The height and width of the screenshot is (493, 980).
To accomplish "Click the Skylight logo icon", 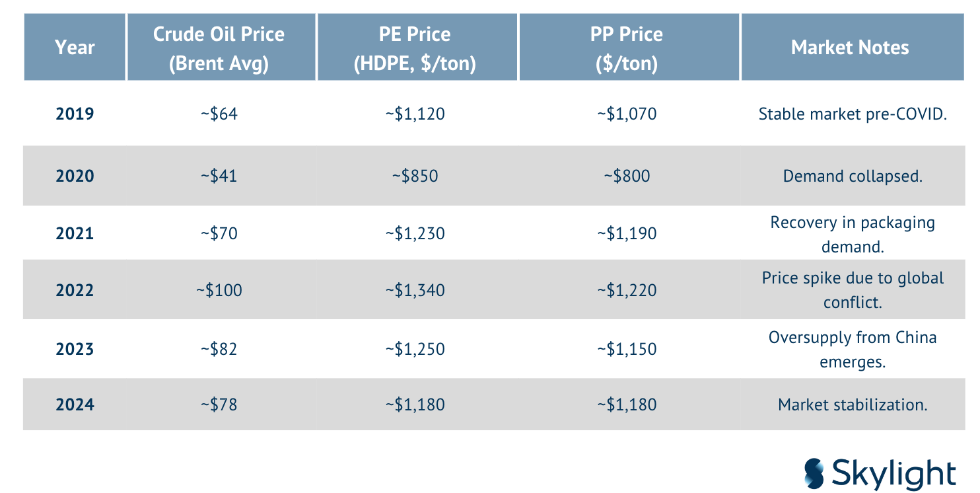I will point(814,474).
